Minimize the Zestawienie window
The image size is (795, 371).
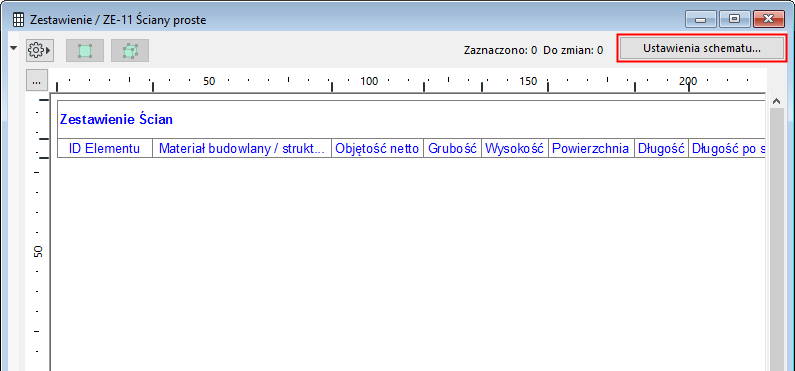[701, 20]
